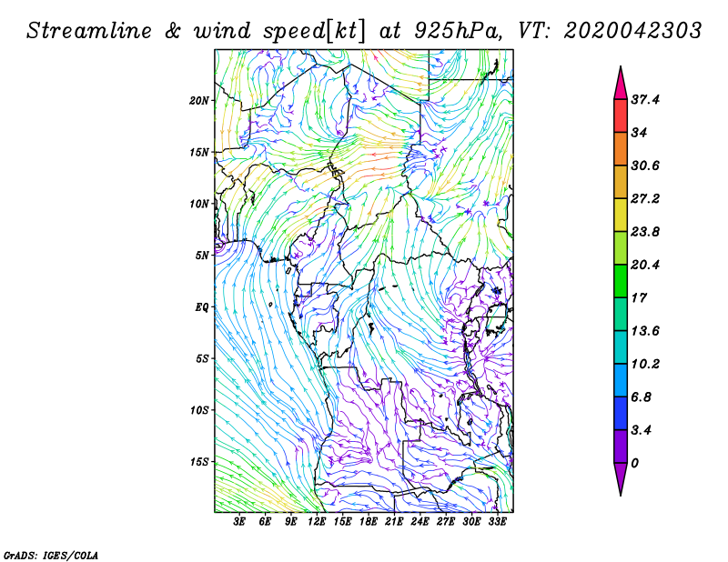The height and width of the screenshot is (562, 728).
Task: Select the yellow 23.8 to 27.2 legend band
Action: click(x=621, y=215)
